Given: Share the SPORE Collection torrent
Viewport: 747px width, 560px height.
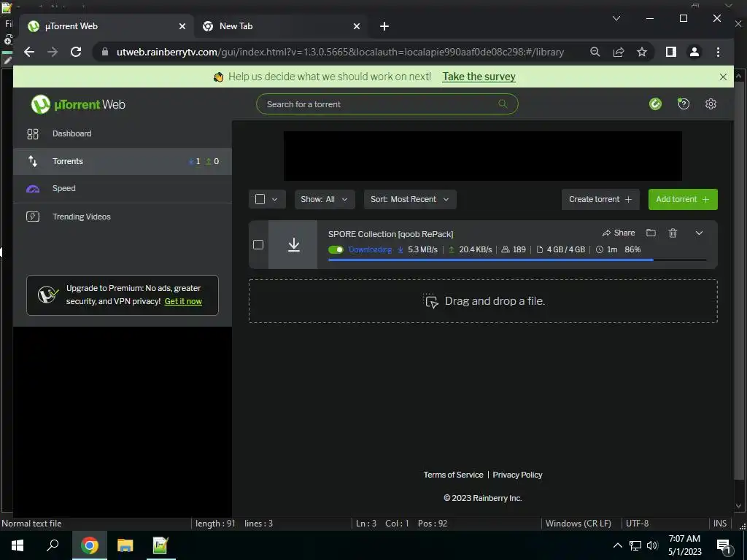Looking at the screenshot, I should pos(619,233).
